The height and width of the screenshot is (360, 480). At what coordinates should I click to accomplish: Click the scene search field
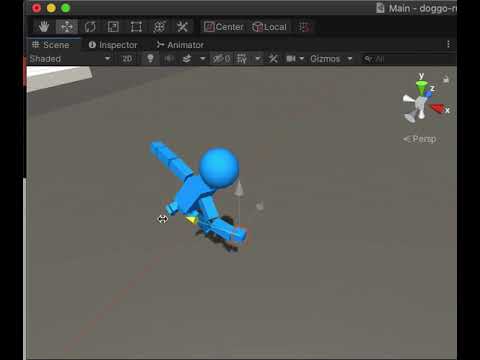click(408, 59)
